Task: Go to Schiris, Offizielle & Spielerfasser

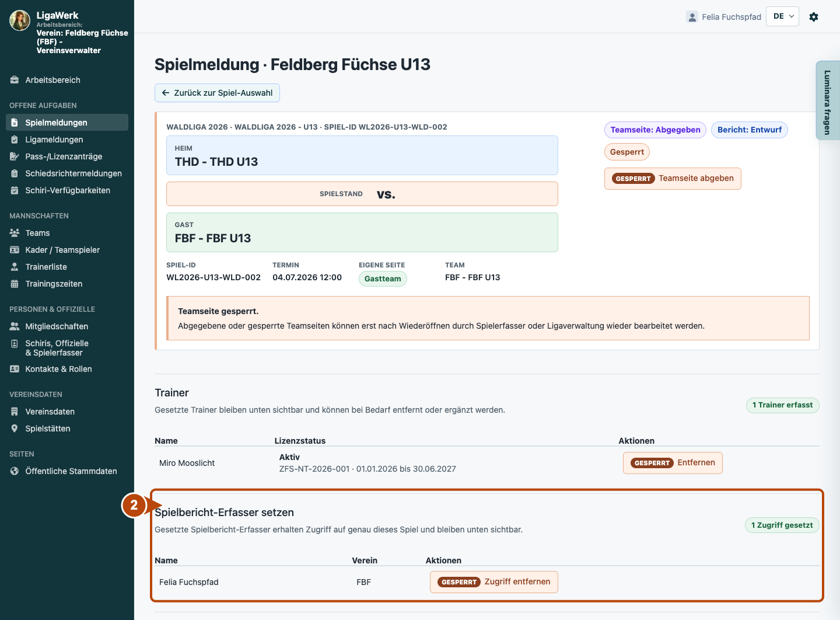Action: (x=67, y=348)
